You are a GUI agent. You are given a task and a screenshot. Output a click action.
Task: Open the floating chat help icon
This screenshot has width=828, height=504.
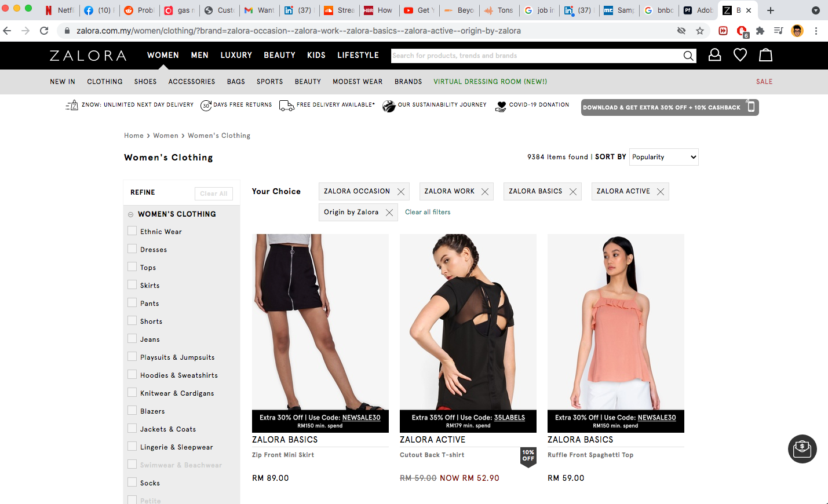[x=803, y=449]
